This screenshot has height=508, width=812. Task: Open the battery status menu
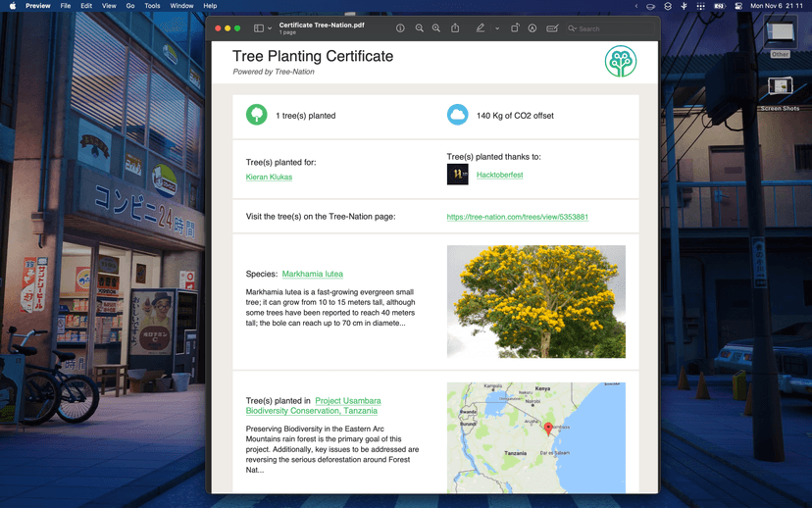click(x=719, y=6)
